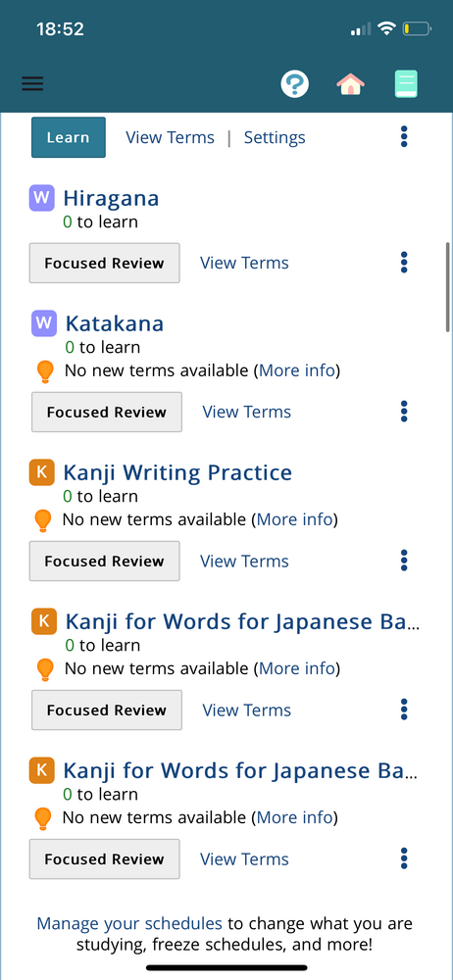Tap the question mark help icon
Screen dimensions: 453x980
295,83
